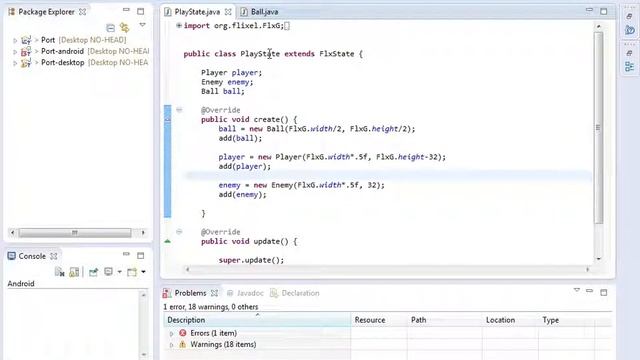Image resolution: width=640 pixels, height=360 pixels.
Task: Expand the Port-desktop project node
Action: 15,63
